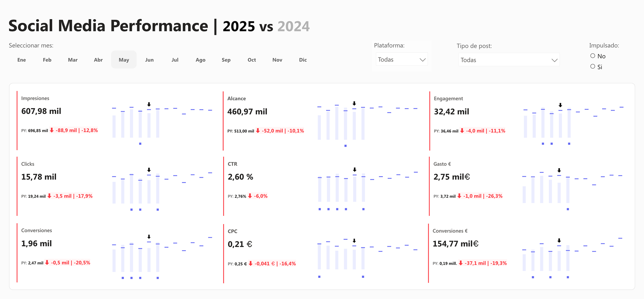Click the Oct month button

tap(252, 60)
